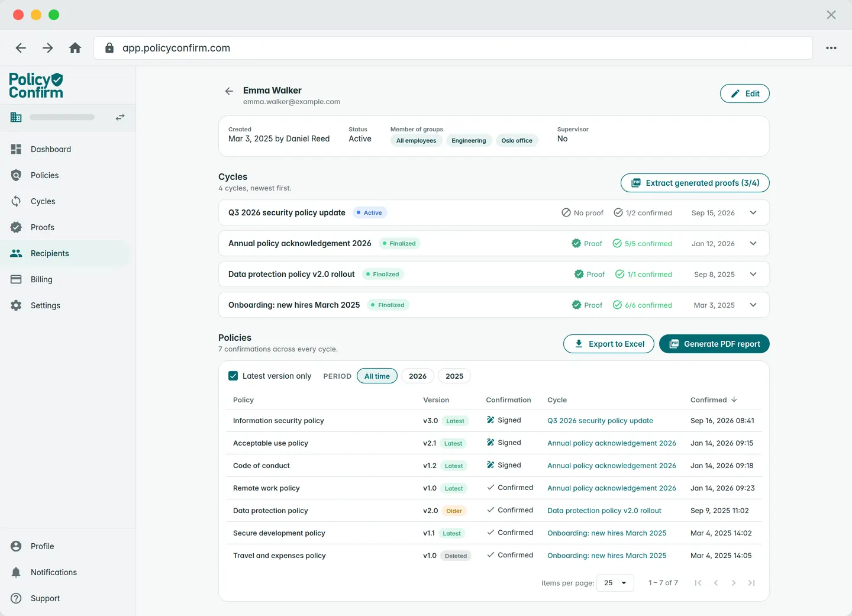The width and height of the screenshot is (852, 616).
Task: Click Edit recipient button
Action: pyautogui.click(x=745, y=93)
